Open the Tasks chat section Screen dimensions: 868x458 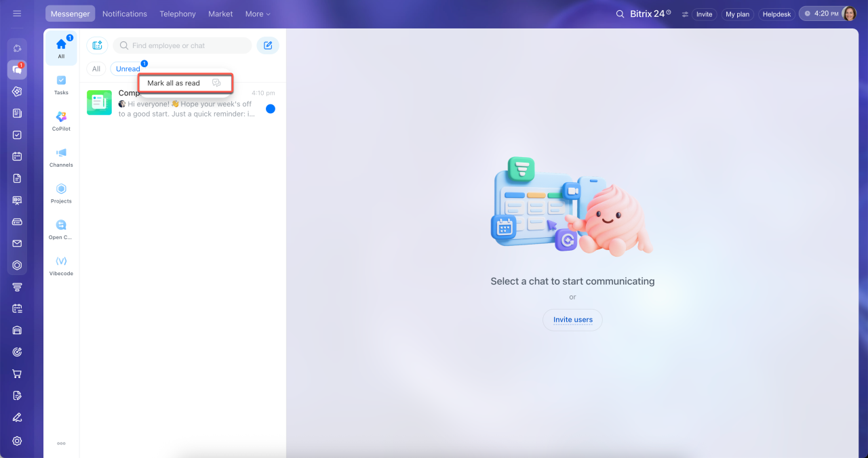coord(61,85)
